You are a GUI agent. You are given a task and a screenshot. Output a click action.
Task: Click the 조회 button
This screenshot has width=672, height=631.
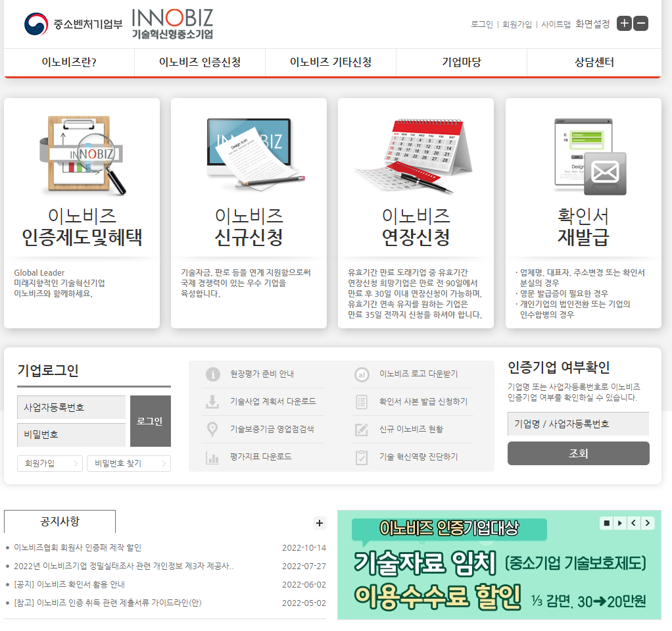click(x=578, y=453)
